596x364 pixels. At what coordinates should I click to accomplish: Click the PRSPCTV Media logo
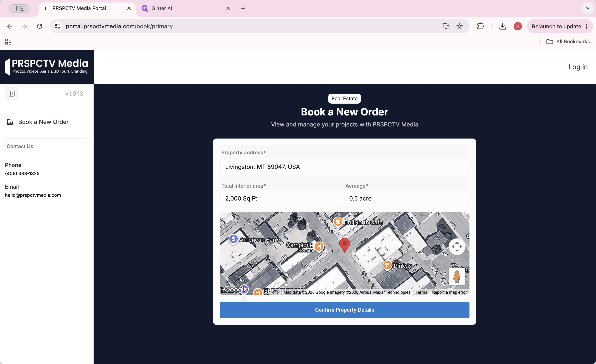pos(46,67)
